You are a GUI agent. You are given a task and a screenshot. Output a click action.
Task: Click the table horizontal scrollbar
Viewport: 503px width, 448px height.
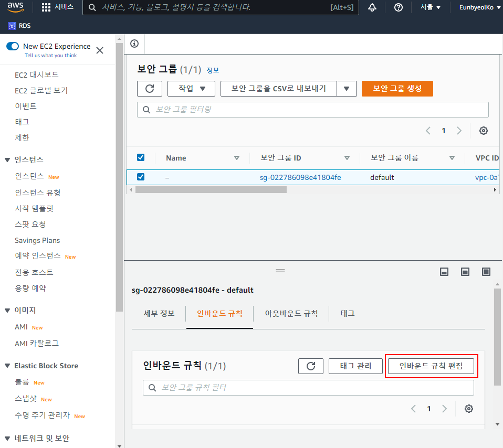tap(211, 190)
